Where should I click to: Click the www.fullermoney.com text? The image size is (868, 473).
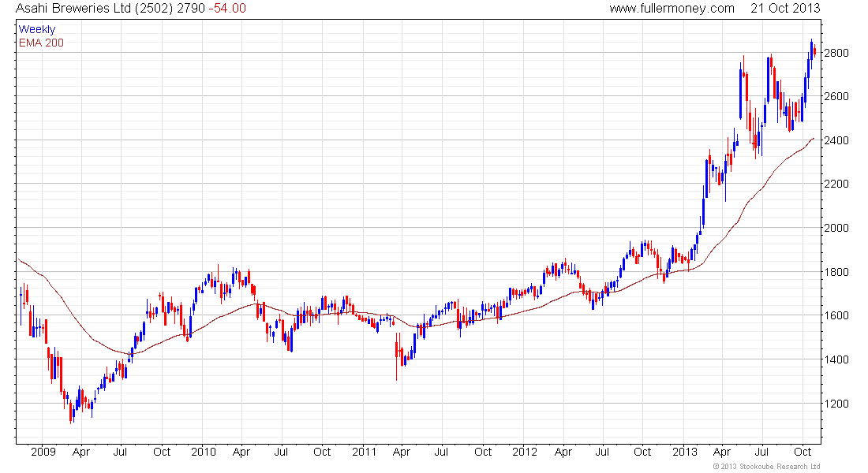click(672, 9)
